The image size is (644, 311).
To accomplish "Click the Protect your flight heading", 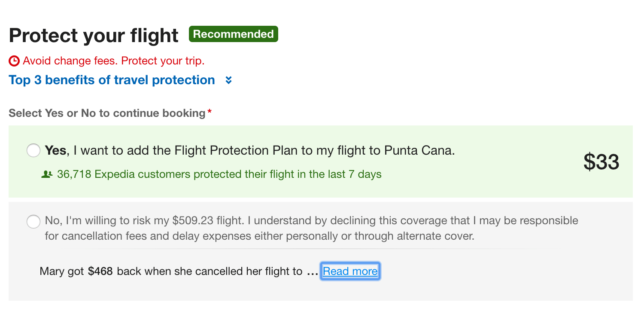I will point(94,35).
